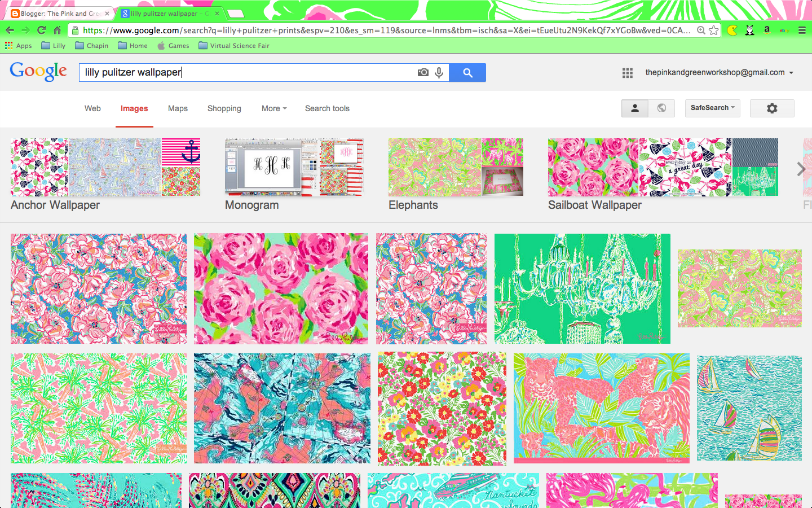Click the Google logo
The width and height of the screenshot is (812, 508).
(38, 71)
